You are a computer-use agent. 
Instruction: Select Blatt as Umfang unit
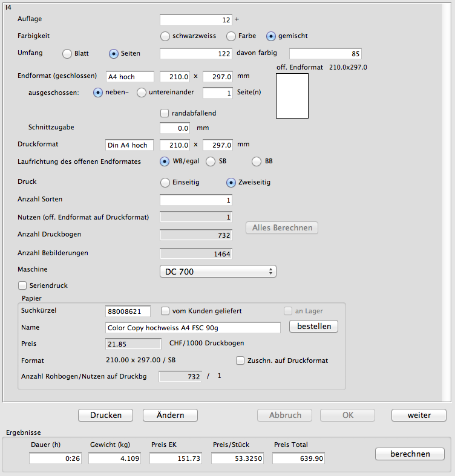coord(68,53)
